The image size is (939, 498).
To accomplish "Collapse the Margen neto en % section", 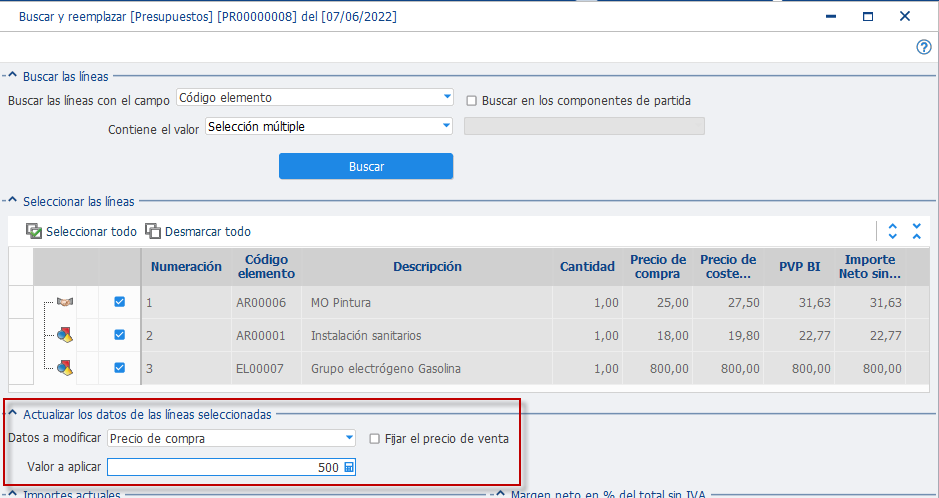I will [500, 494].
